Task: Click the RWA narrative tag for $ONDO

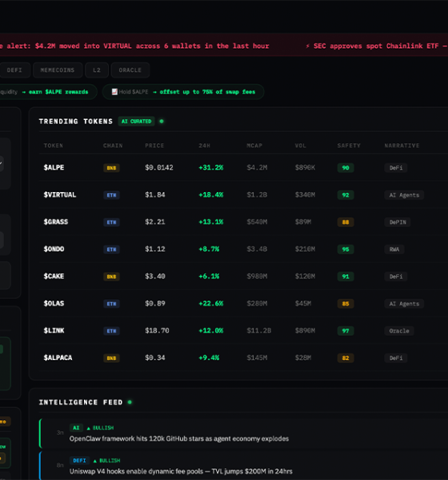Action: click(394, 249)
